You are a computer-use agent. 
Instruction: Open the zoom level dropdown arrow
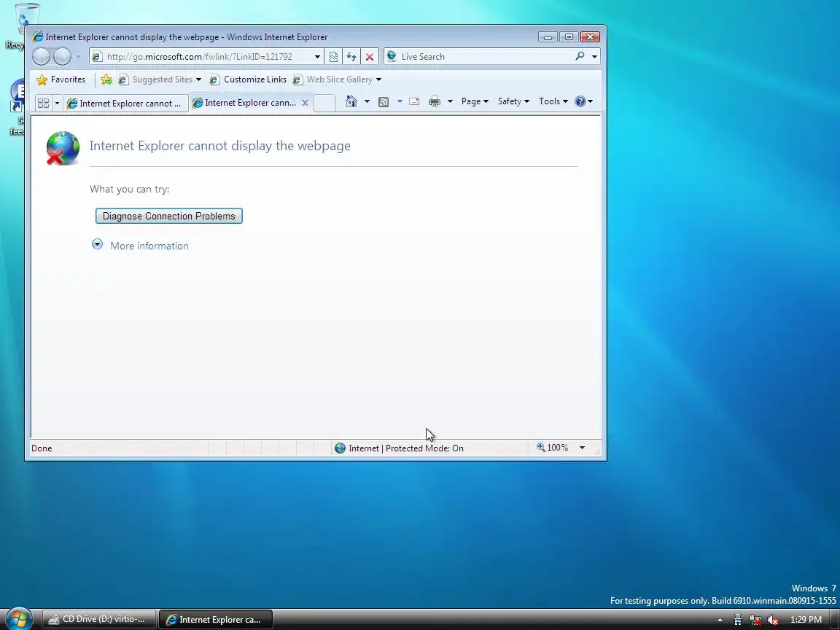(583, 447)
